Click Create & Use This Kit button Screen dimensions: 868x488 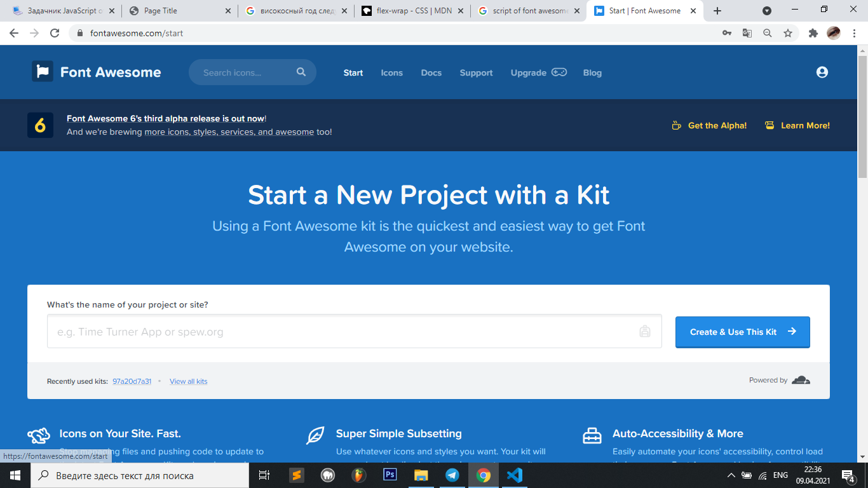tap(742, 332)
